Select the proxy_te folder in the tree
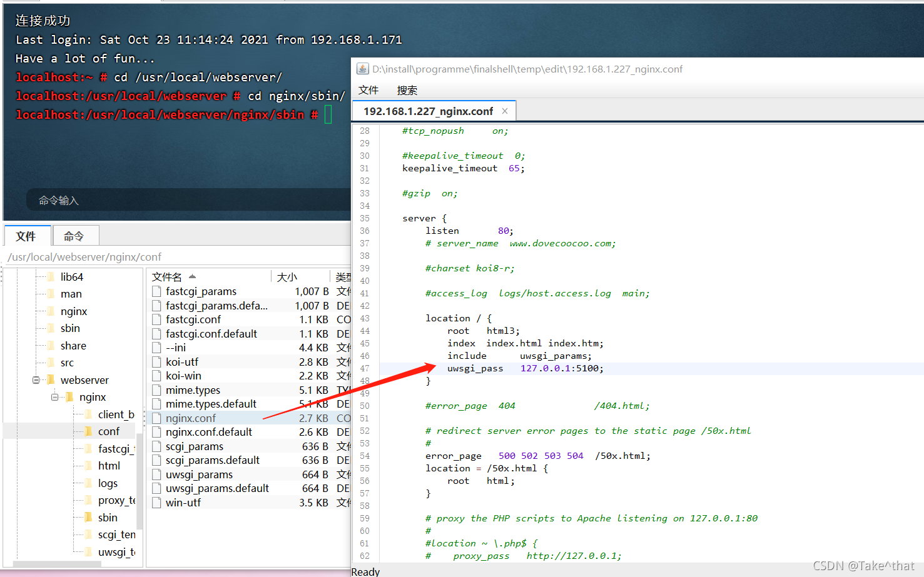Viewport: 924px width, 577px height. [x=116, y=500]
